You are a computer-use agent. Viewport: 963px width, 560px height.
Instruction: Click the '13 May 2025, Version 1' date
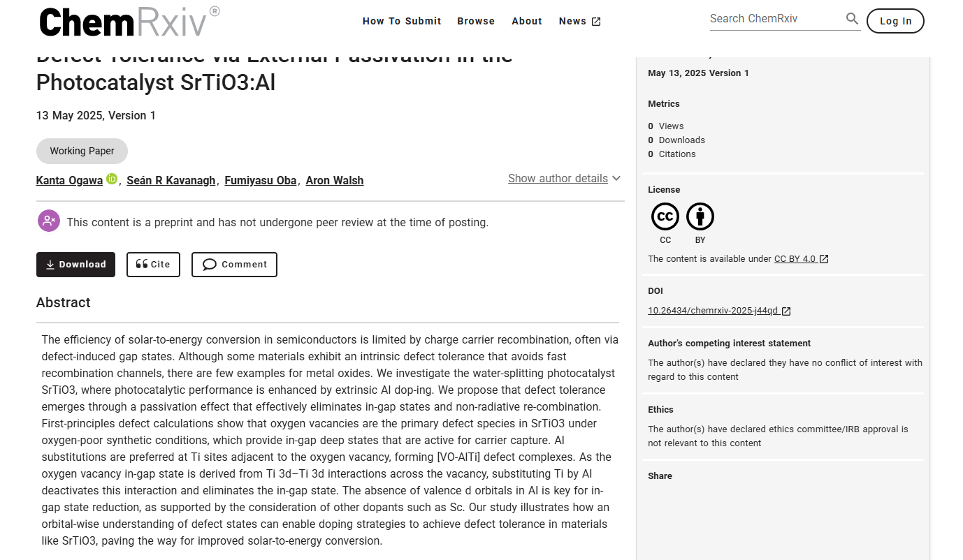click(x=96, y=115)
